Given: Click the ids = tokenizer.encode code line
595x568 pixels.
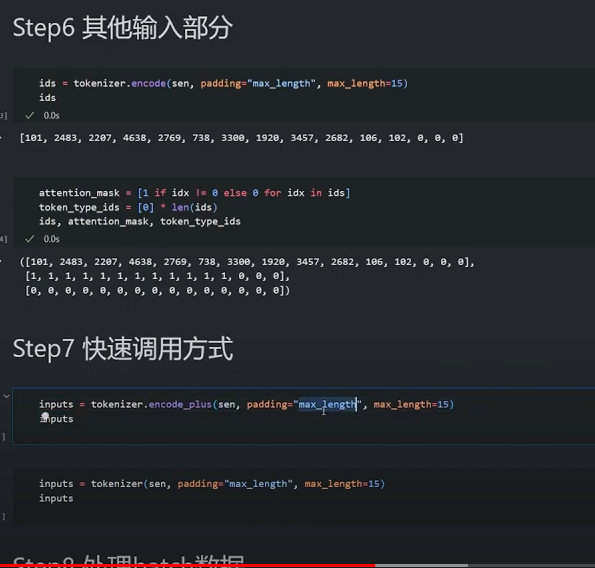Looking at the screenshot, I should tap(224, 83).
